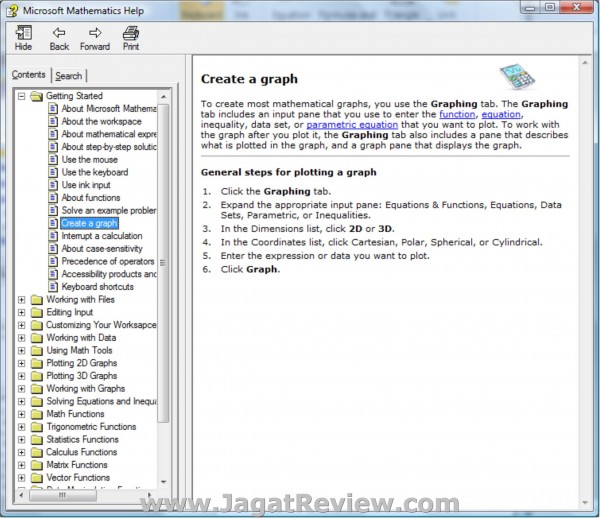This screenshot has width=600, height=518.
Task: Expand the Calculus Functions node
Action: (22, 452)
